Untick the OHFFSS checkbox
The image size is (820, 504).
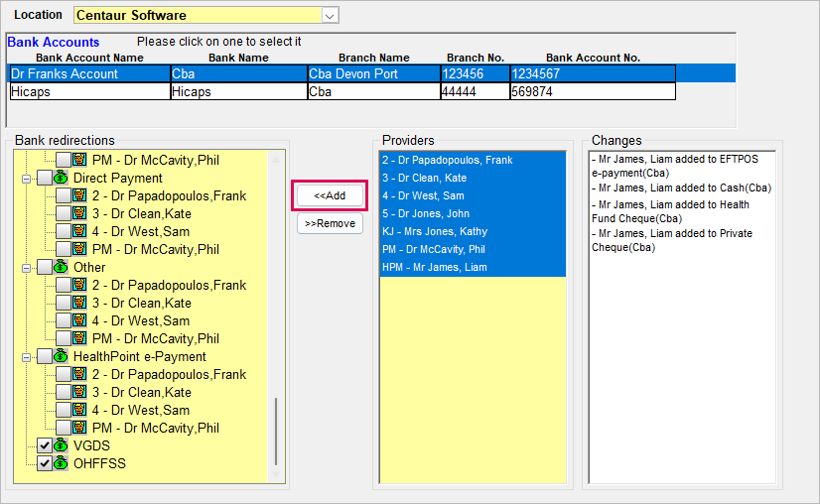(45, 463)
